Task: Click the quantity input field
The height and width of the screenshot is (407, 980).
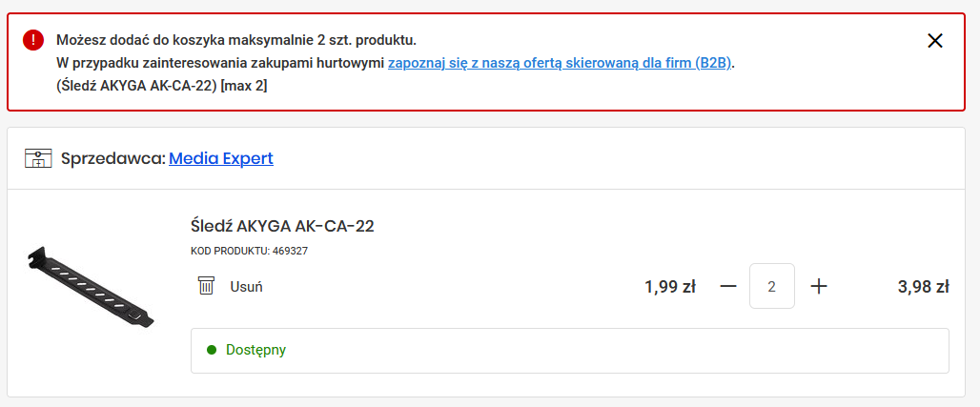Action: [x=772, y=286]
